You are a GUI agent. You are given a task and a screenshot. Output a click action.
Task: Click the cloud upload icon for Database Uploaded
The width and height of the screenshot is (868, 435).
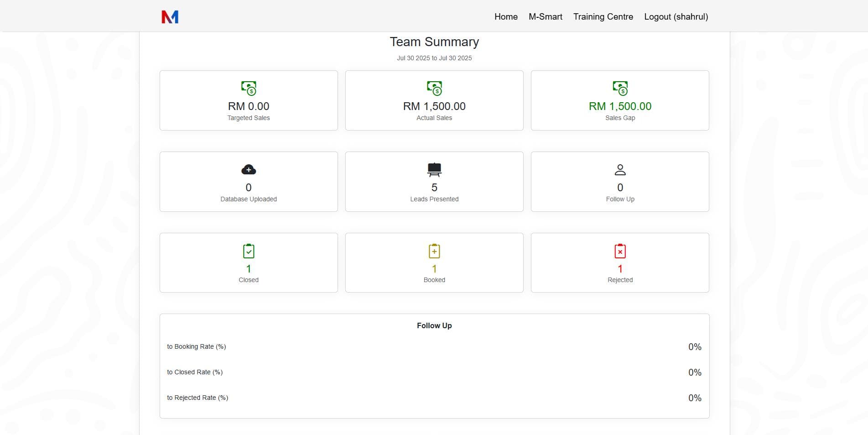248,169
